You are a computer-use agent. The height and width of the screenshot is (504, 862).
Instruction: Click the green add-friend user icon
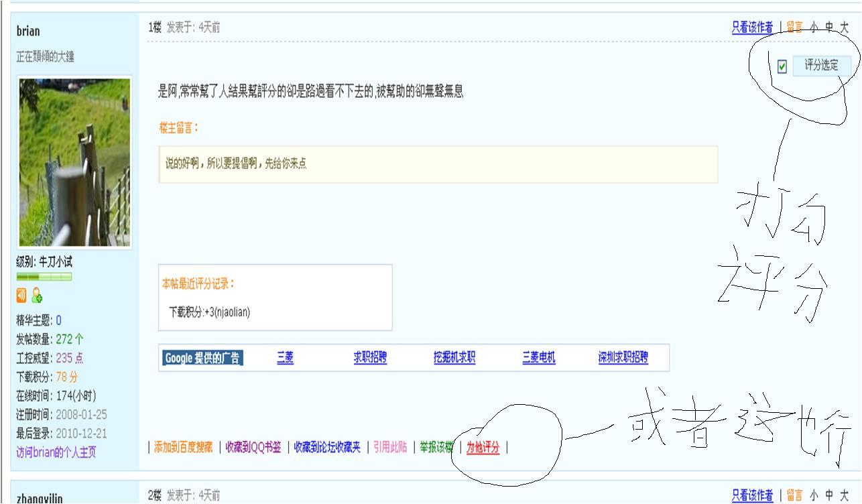37,295
